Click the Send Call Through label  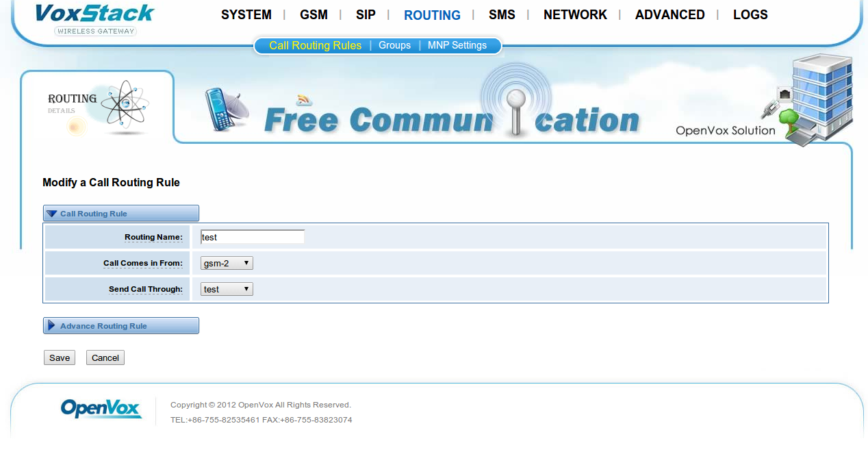point(146,289)
